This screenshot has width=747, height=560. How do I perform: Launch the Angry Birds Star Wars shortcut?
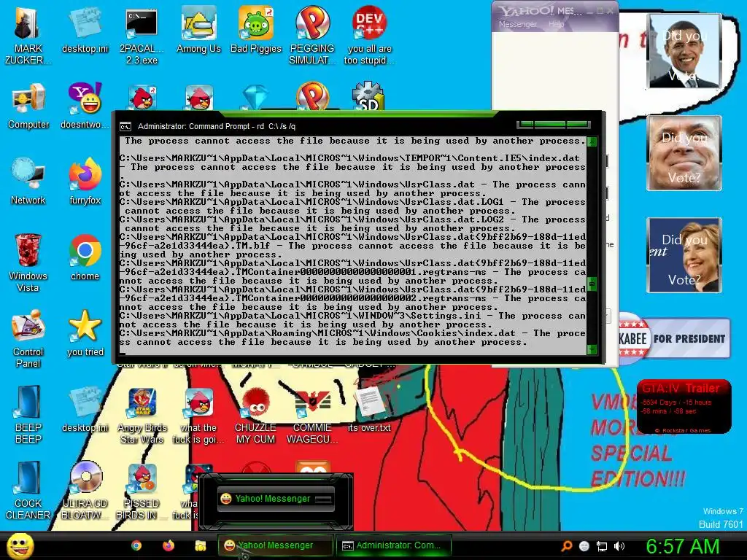coord(142,414)
